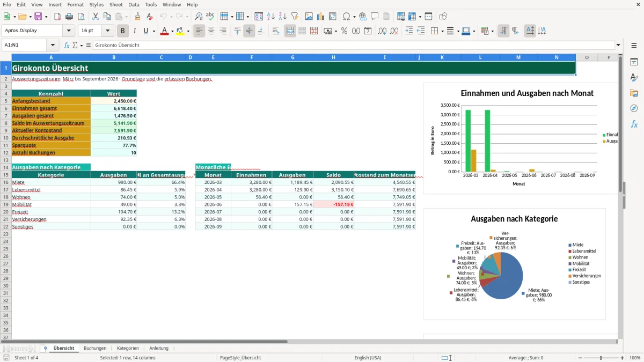Screen dimensions: 644x362
Task: Click PageStyle_Übersicht in status bar
Action: [x=240, y=358]
